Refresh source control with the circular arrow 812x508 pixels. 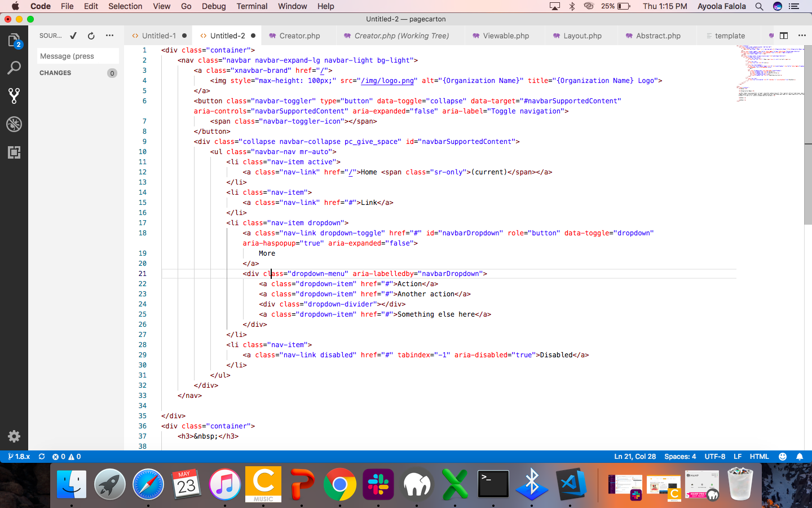click(91, 36)
